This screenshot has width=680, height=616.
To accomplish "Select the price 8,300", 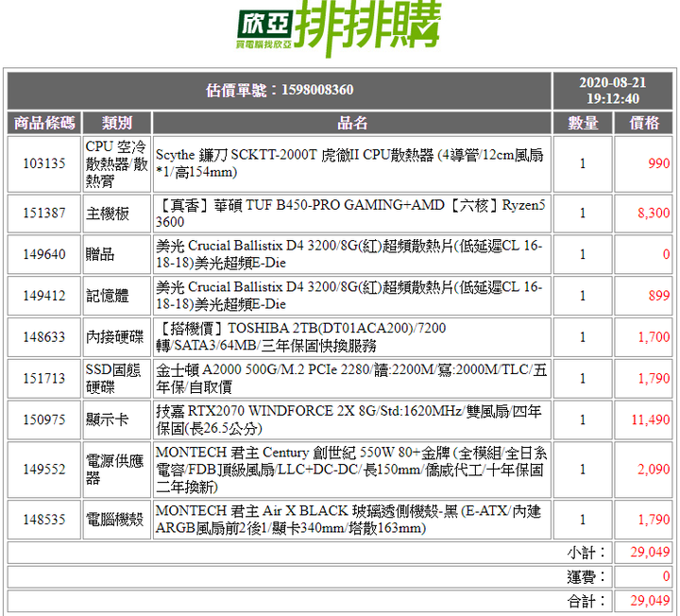I will 643,214.
